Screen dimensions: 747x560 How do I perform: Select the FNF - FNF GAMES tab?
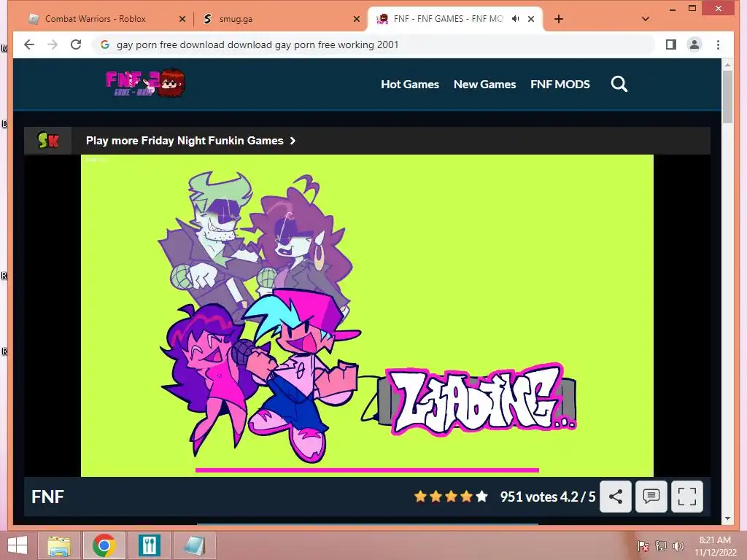pos(455,19)
